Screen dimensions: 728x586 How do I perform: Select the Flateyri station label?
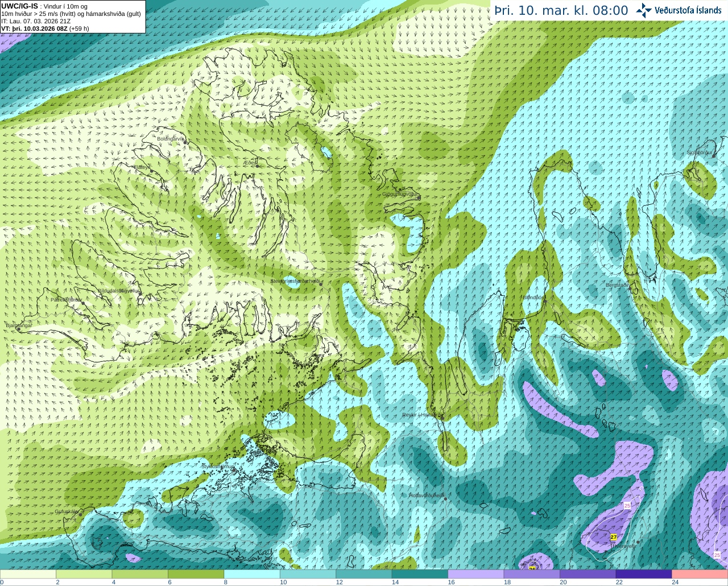142,167
